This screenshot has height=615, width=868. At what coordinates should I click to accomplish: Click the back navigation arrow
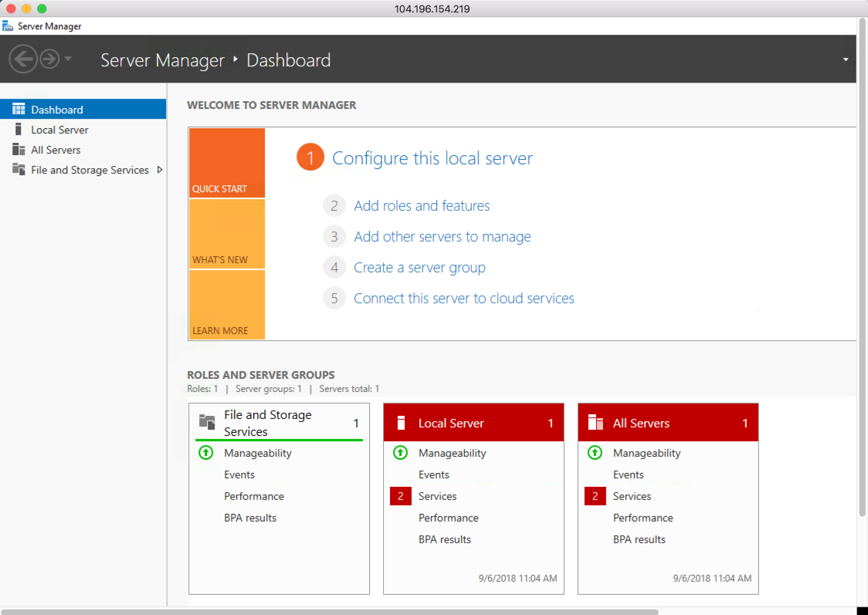(23, 59)
